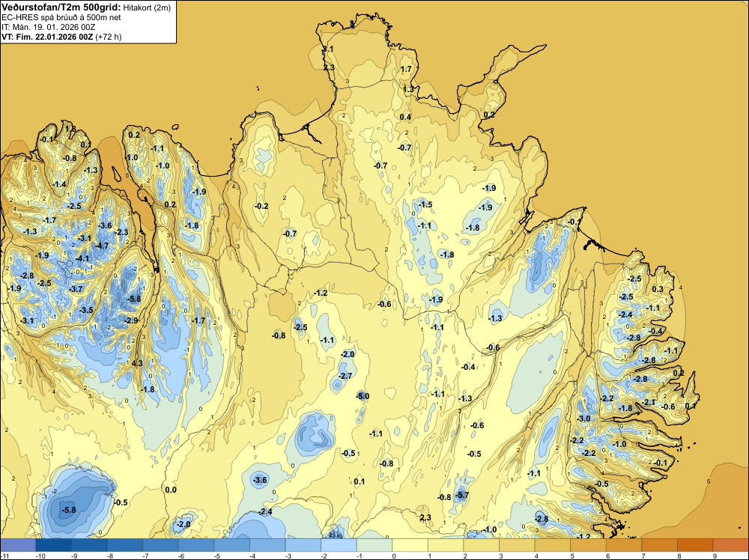
Task: Click the "-5.7" temperature value on the map
Action: point(462,495)
